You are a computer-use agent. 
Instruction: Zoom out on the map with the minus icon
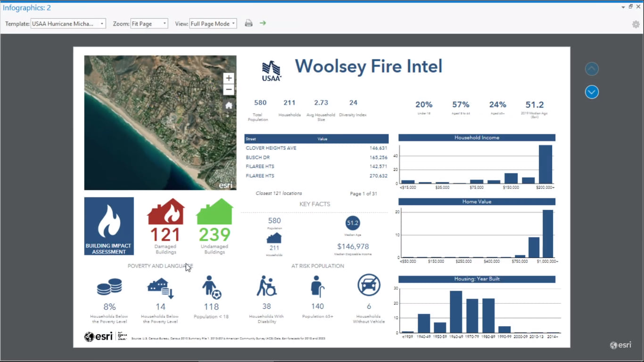point(229,89)
